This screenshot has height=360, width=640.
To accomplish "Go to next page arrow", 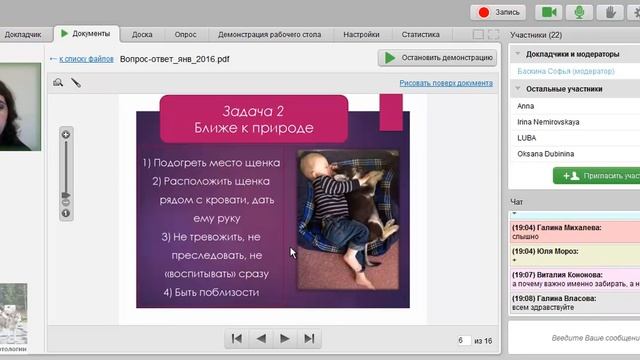I will pyautogui.click(x=285, y=338).
